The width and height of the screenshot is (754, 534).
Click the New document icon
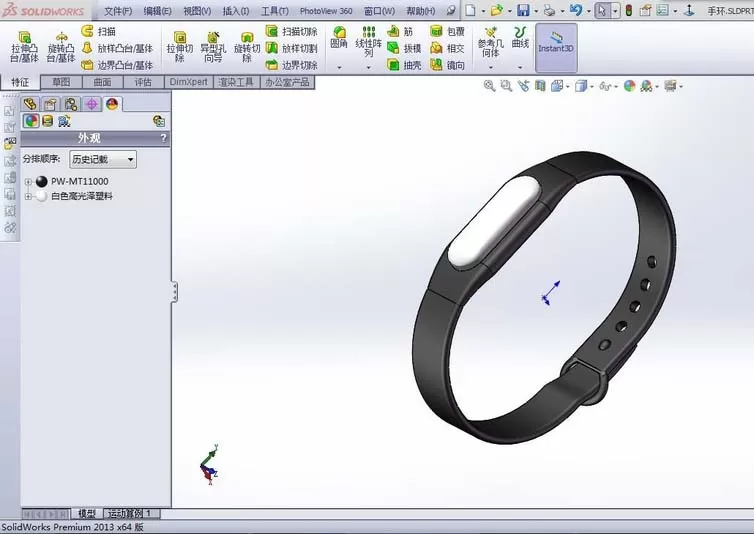coord(471,10)
